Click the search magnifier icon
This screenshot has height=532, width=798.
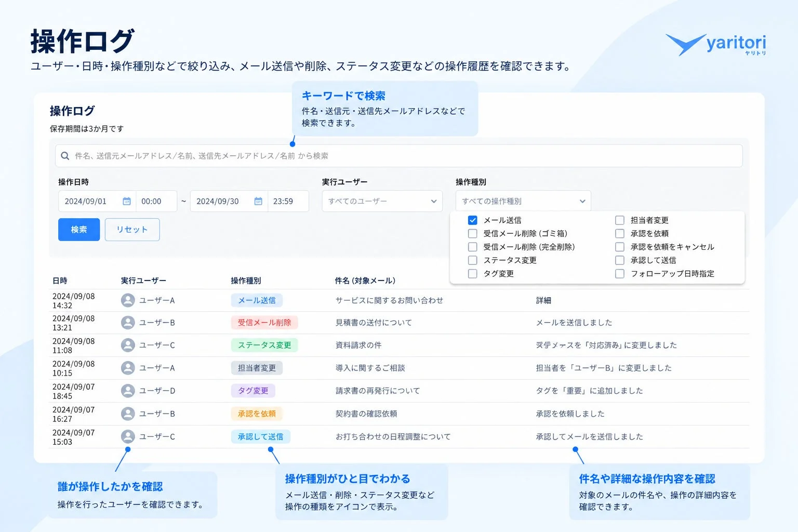pyautogui.click(x=65, y=156)
